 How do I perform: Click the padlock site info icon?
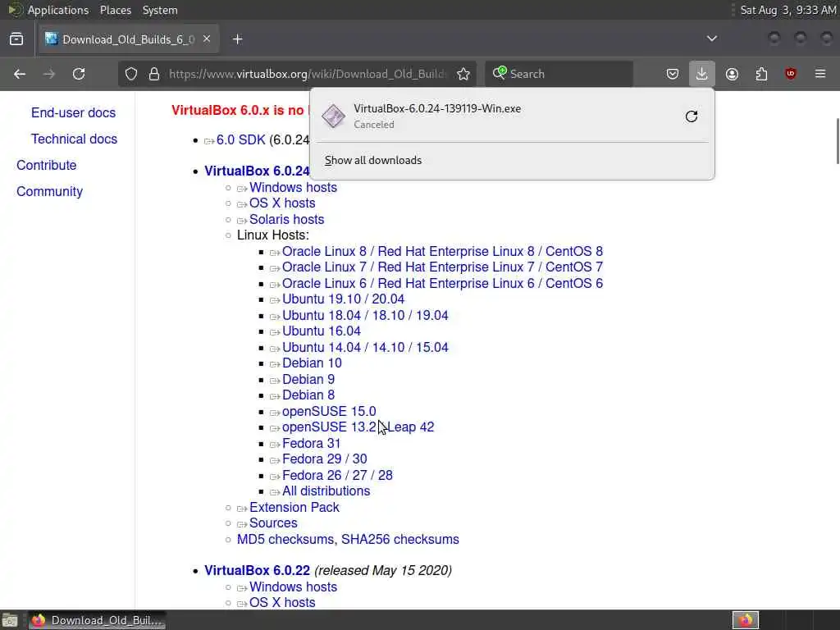tap(154, 74)
